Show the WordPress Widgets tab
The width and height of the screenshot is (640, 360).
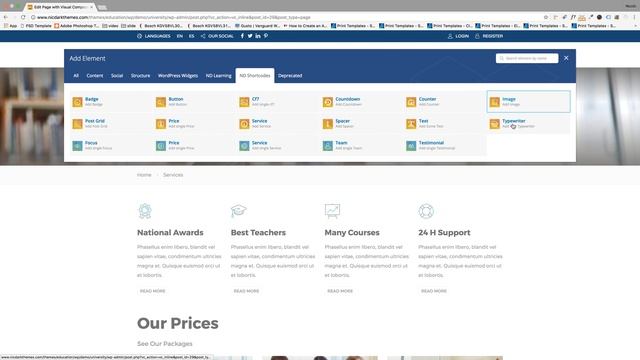click(178, 76)
